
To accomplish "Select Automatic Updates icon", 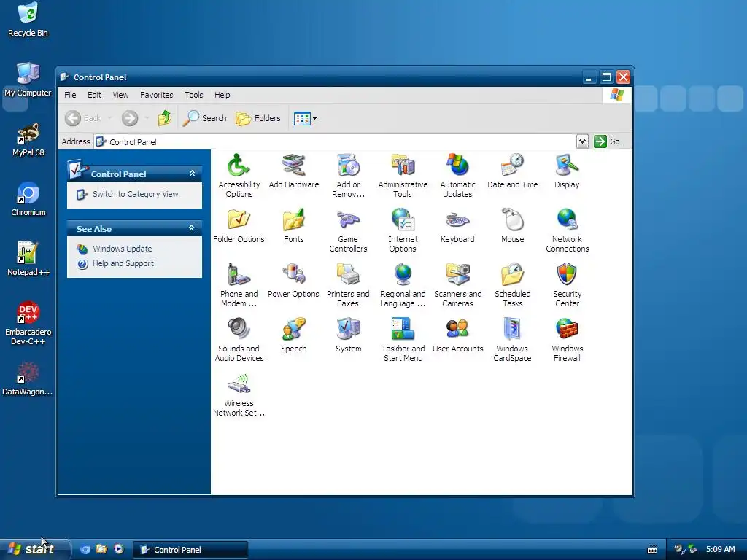I will pyautogui.click(x=457, y=166).
